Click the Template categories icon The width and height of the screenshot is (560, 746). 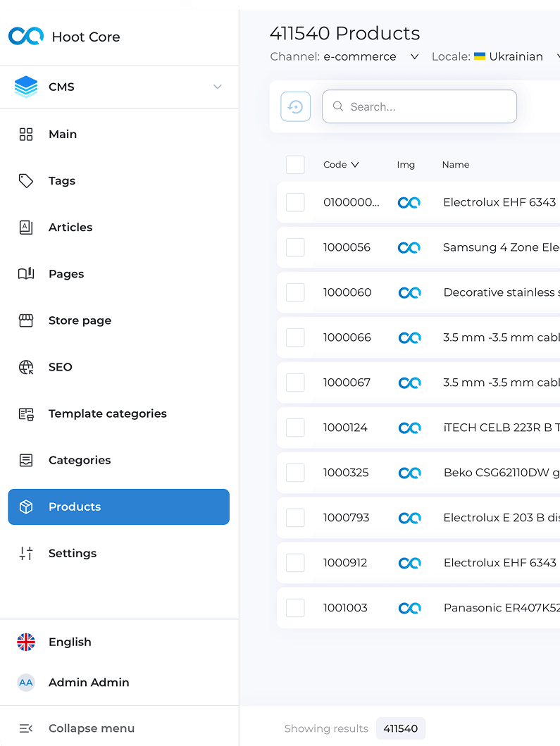point(25,414)
